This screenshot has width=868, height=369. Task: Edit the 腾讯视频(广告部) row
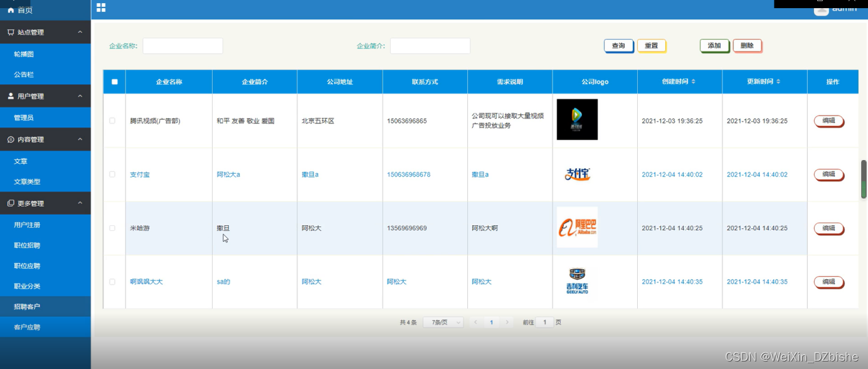click(x=828, y=120)
